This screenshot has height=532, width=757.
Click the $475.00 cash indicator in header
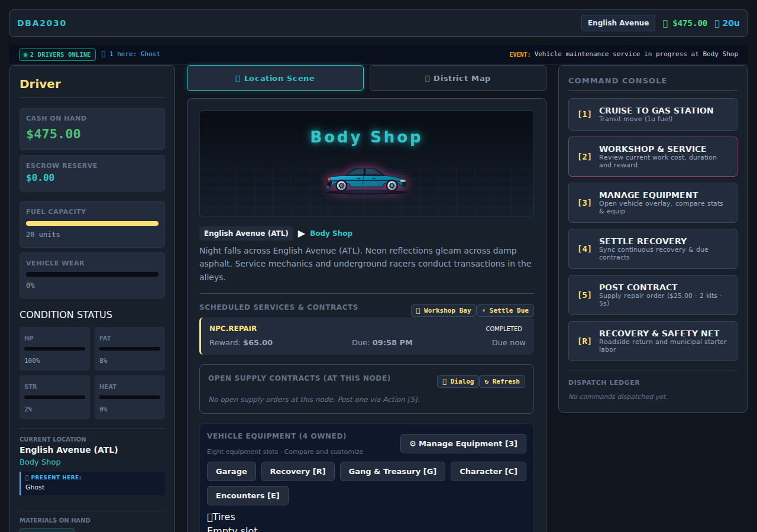point(685,23)
